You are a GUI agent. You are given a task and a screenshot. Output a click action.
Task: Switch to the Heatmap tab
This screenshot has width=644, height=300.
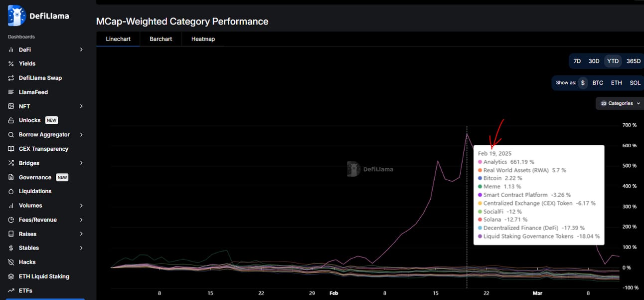(x=203, y=39)
